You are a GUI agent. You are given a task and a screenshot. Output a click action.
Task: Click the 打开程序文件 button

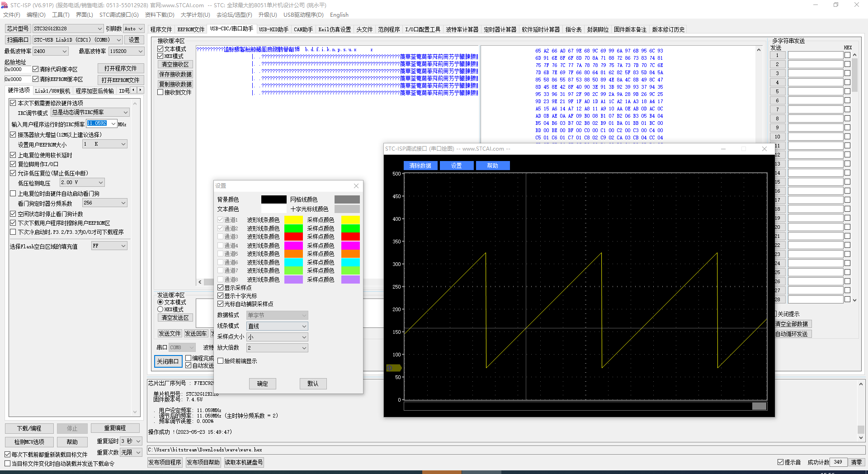pos(120,68)
